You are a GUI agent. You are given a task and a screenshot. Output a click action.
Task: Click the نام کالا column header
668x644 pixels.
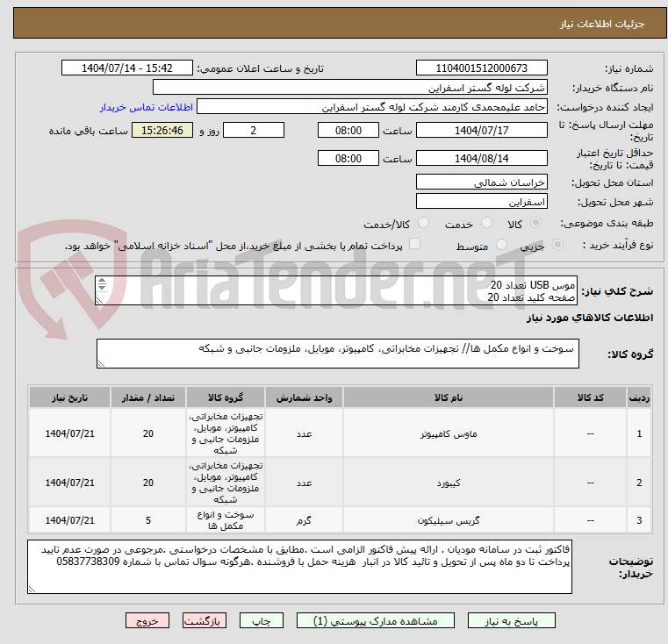(x=449, y=397)
